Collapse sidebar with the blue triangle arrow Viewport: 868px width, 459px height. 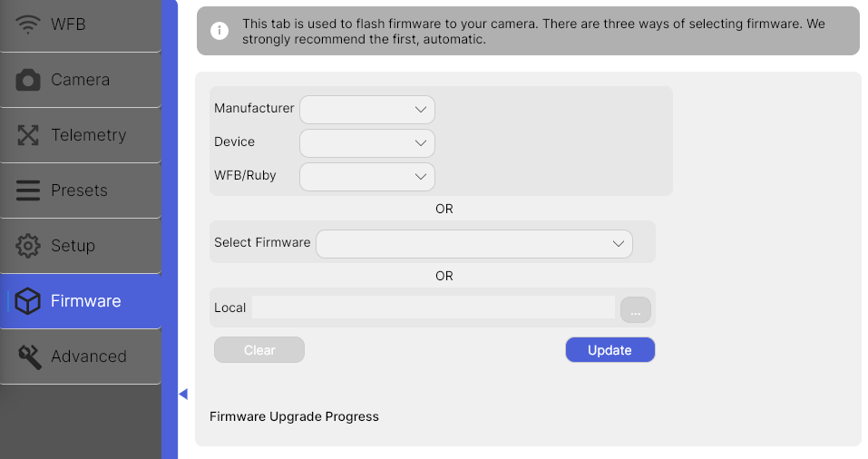point(183,394)
